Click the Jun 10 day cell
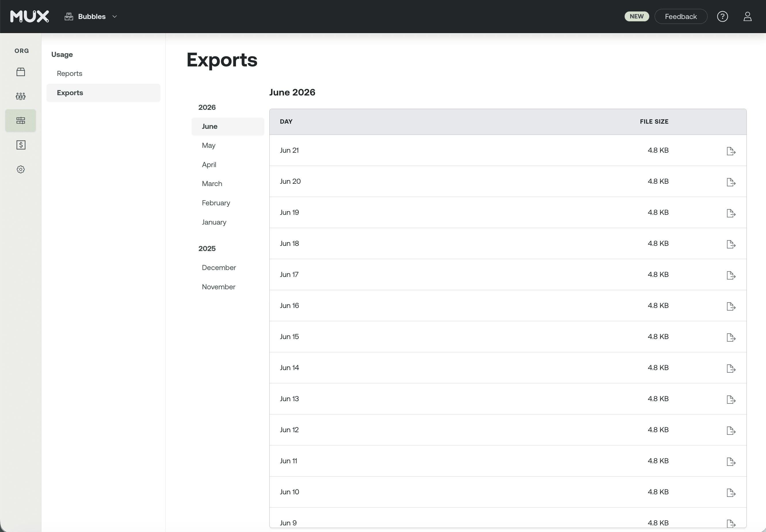 (289, 492)
